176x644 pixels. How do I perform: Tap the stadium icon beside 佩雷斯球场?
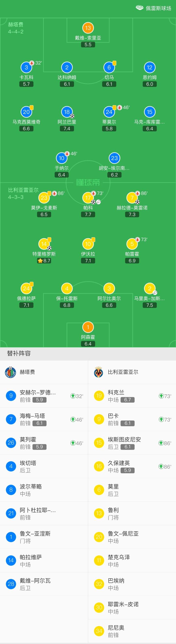(x=139, y=8)
